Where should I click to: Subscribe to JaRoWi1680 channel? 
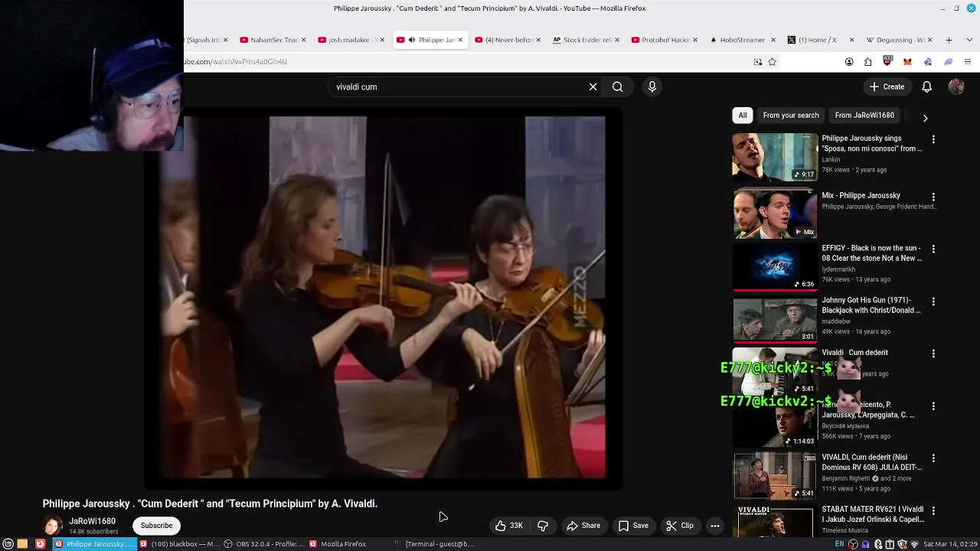tap(156, 526)
